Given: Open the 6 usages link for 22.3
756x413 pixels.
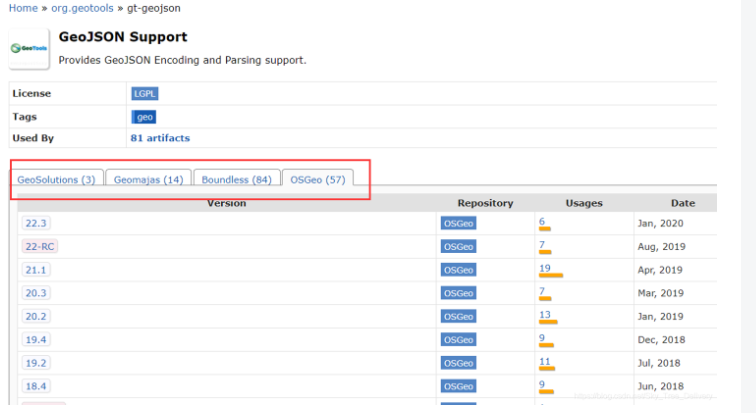Looking at the screenshot, I should pos(542,221).
